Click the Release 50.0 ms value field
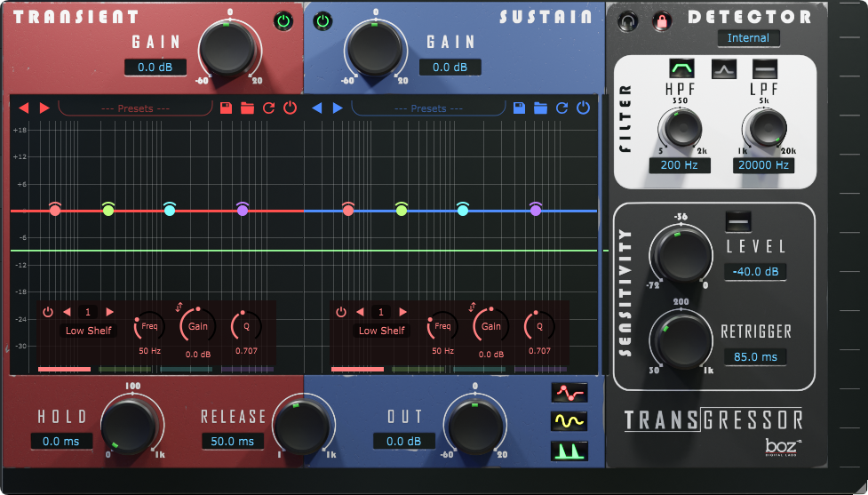This screenshot has width=868, height=495. 233,442
